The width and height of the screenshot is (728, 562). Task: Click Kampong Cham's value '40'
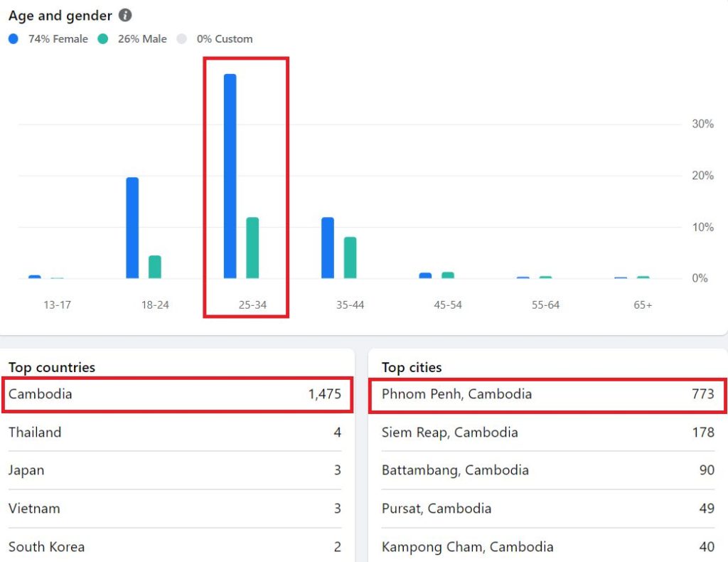(x=707, y=546)
